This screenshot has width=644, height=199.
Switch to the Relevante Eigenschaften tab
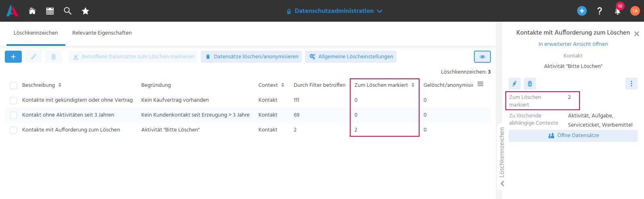tap(102, 33)
